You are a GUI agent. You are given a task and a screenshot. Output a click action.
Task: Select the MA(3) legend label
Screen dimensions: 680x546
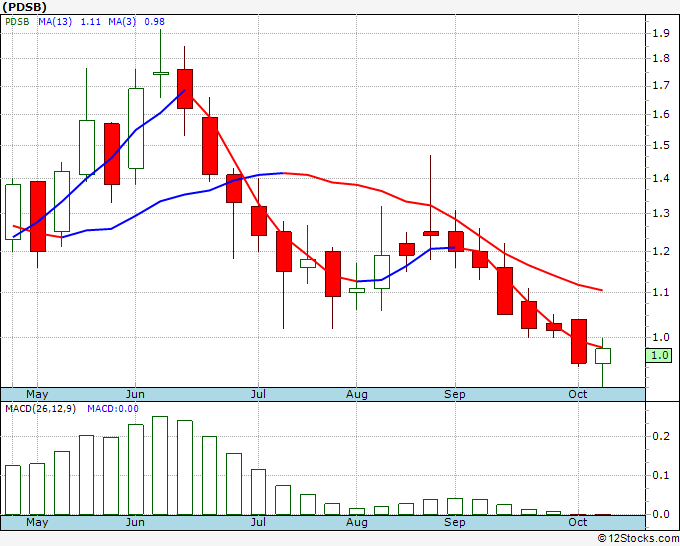click(x=122, y=22)
